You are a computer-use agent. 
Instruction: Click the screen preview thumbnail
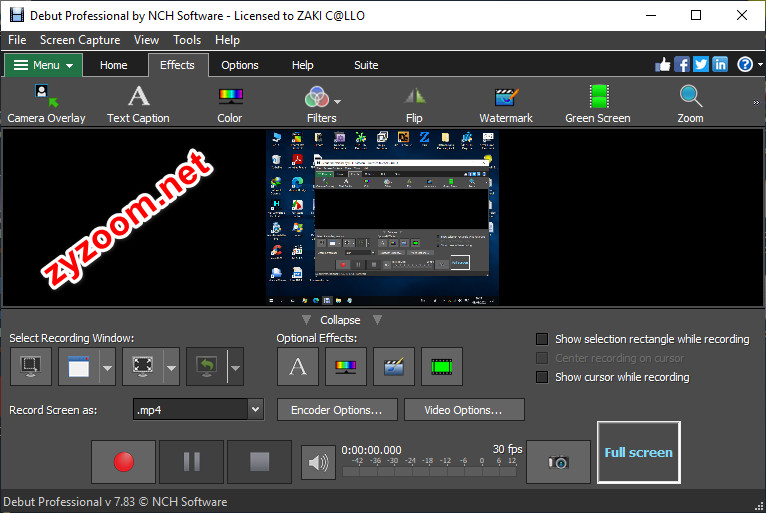click(383, 217)
